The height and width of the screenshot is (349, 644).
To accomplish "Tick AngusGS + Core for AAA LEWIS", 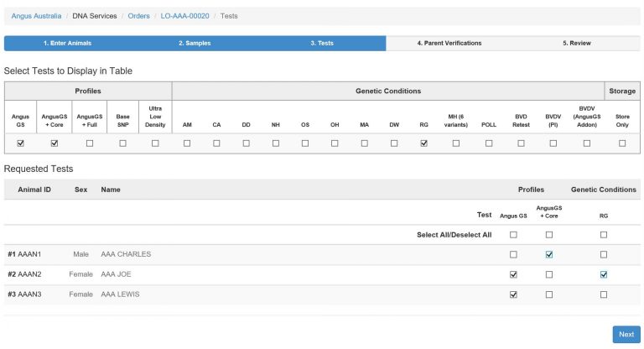I will point(549,294).
